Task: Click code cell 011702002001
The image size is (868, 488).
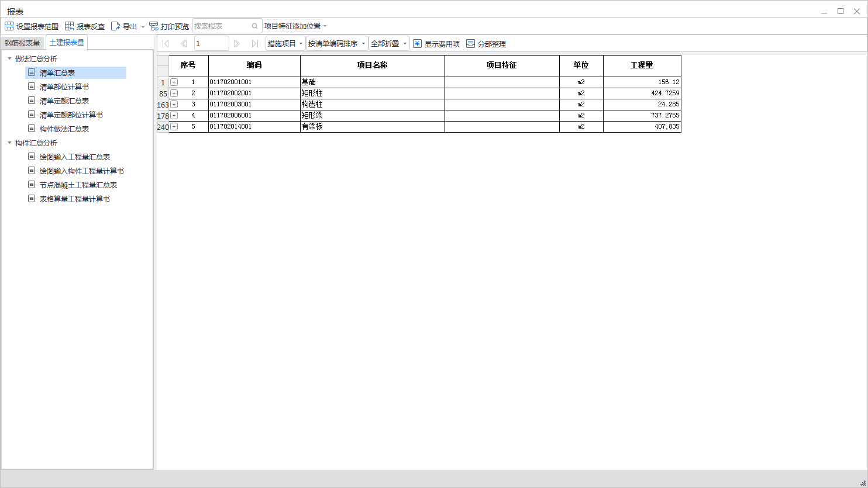Action: pos(254,94)
